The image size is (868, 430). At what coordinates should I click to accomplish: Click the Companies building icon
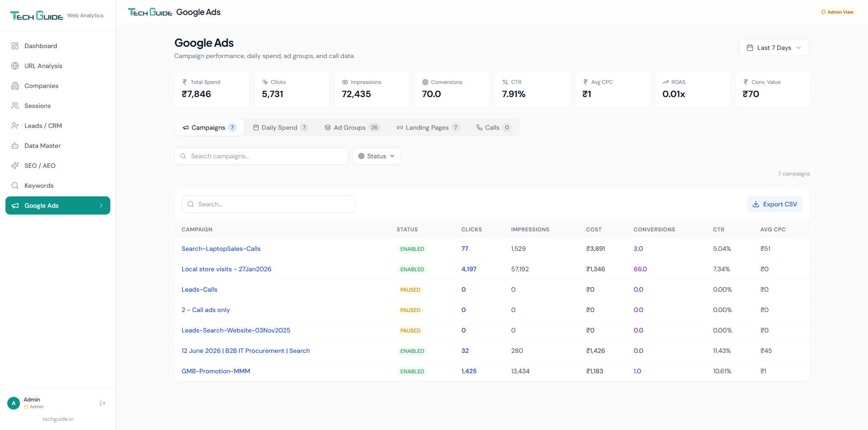click(x=15, y=86)
